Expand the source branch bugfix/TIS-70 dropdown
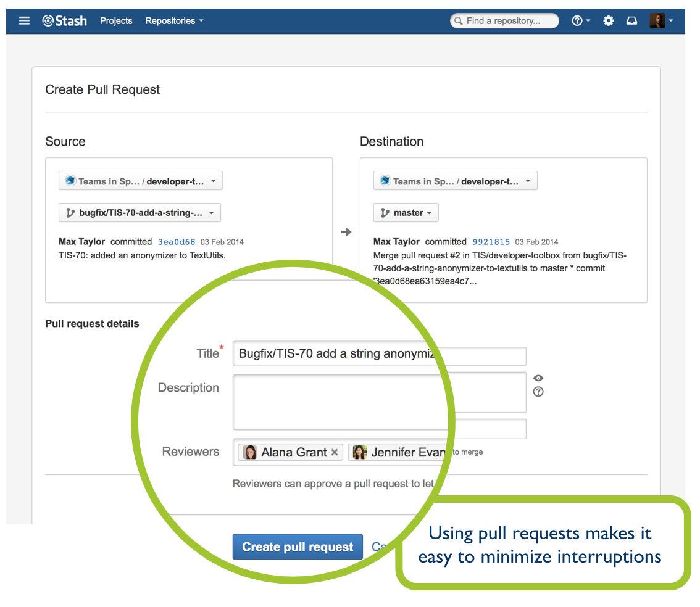Screen dimensions: 700x607 coord(140,213)
